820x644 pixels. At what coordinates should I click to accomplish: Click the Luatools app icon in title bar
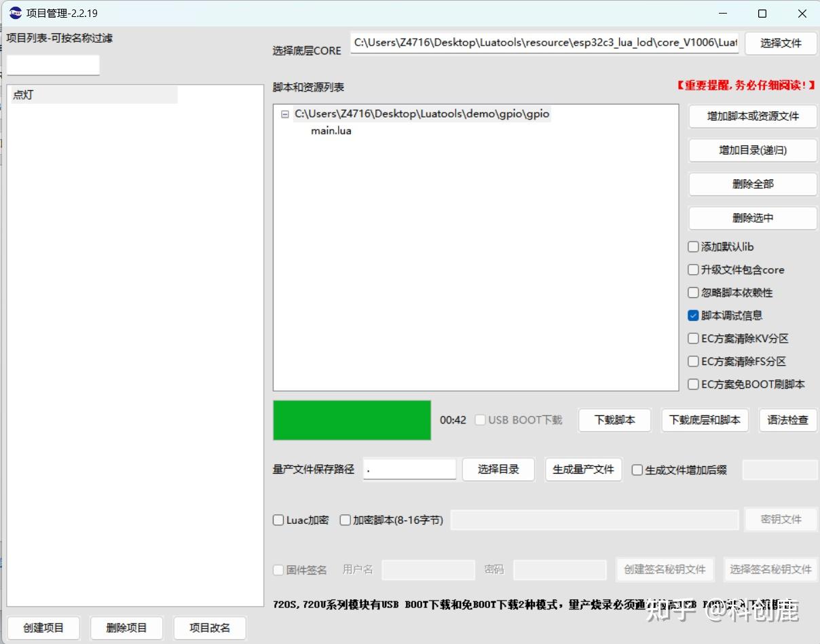click(x=15, y=13)
